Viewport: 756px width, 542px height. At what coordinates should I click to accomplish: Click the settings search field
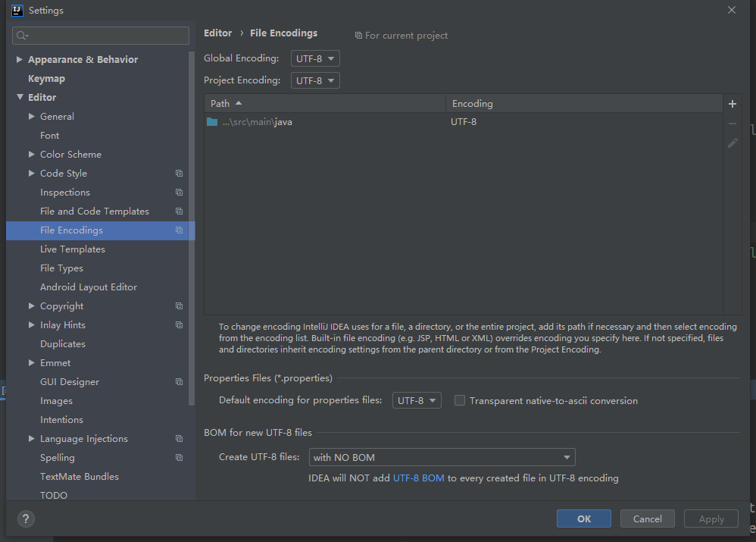pyautogui.click(x=100, y=36)
